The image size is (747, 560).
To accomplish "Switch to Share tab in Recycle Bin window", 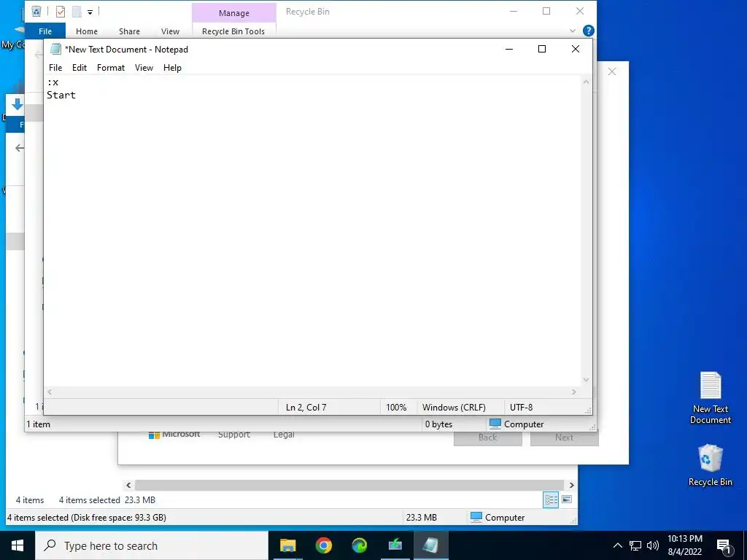I will point(129,31).
